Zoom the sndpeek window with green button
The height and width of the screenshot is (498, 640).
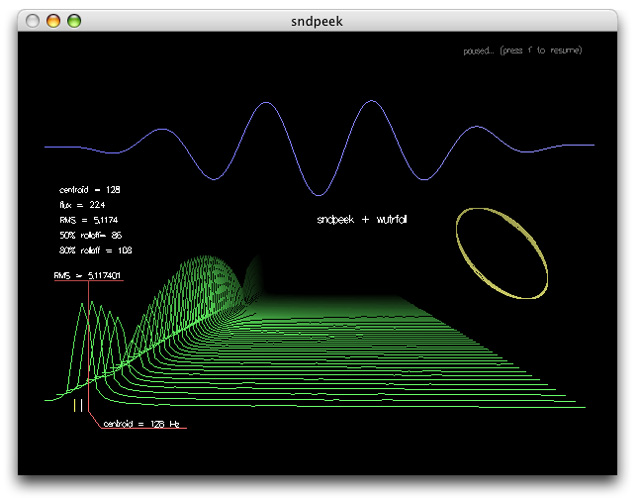click(73, 20)
